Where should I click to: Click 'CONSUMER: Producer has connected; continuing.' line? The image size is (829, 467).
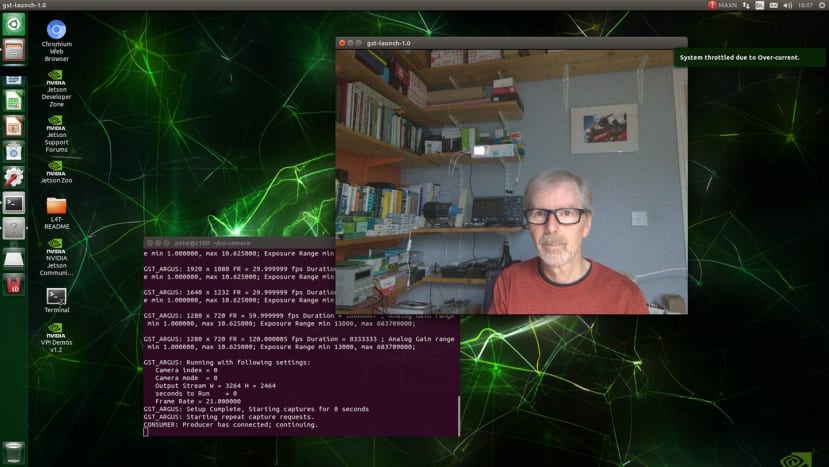coord(231,424)
